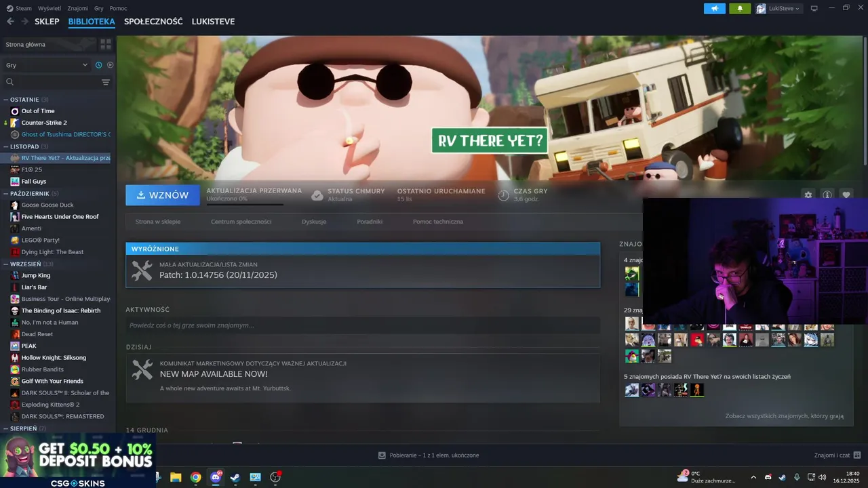Open Discord from taskbar
The width and height of the screenshot is (868, 488).
click(x=216, y=477)
